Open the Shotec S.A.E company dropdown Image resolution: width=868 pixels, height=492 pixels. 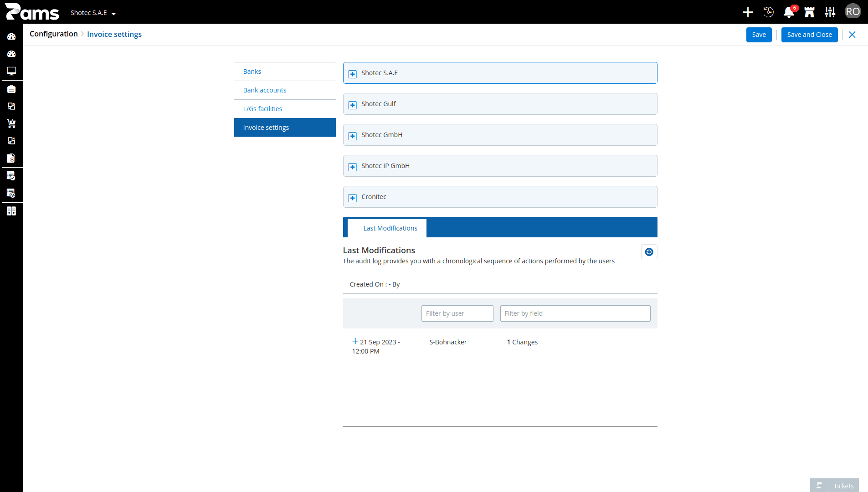click(93, 13)
